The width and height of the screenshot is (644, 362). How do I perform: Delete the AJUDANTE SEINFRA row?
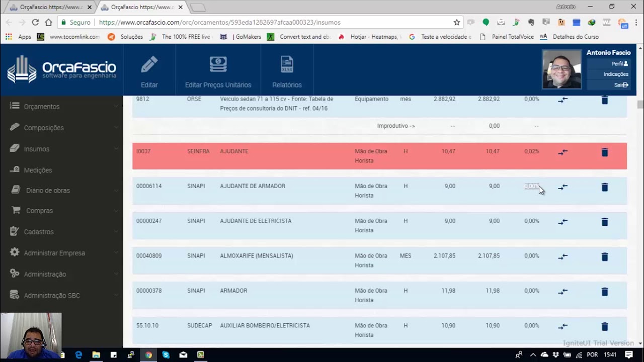[605, 152]
